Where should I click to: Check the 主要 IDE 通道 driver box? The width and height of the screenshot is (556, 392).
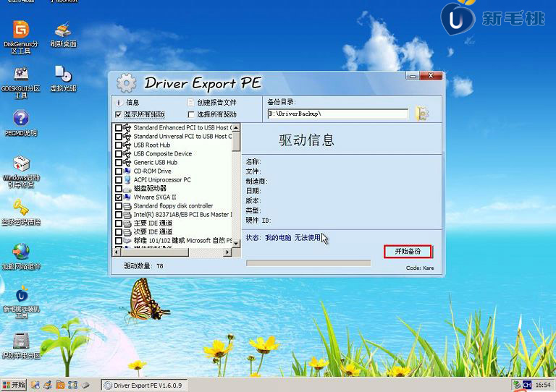coord(119,223)
